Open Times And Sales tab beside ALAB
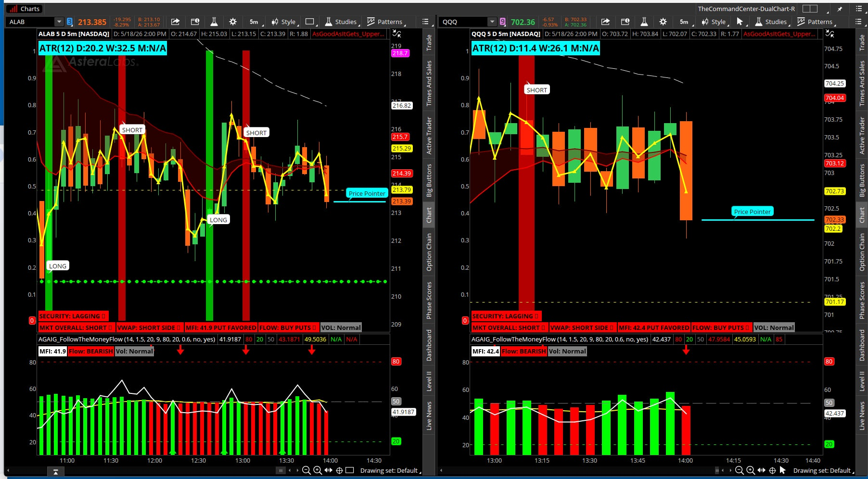This screenshot has height=479, width=868. (429, 83)
